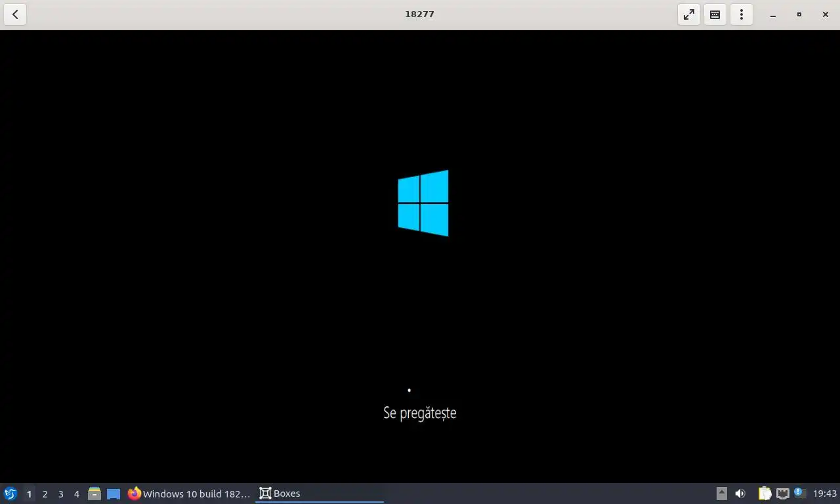This screenshot has height=504, width=840.
Task: Open the file manager from the panel
Action: click(x=94, y=493)
